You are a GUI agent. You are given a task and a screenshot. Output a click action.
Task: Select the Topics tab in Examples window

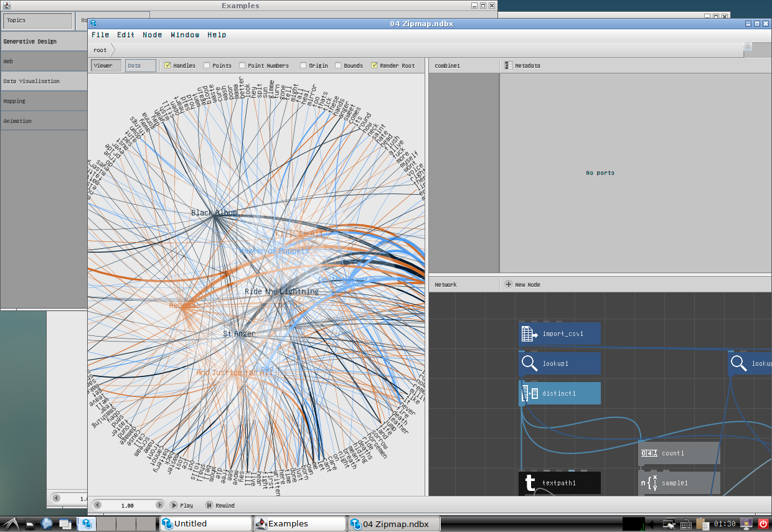click(38, 21)
